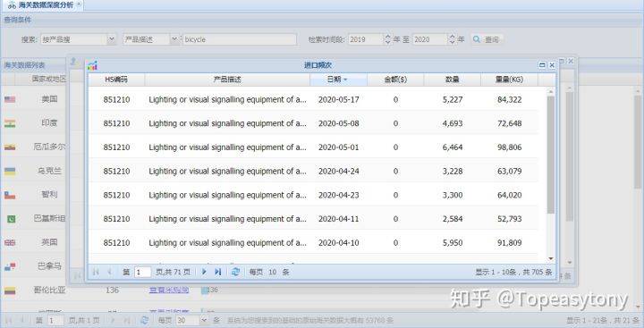Click India flag icon in country list
The width and height of the screenshot is (644, 328).
(10, 123)
